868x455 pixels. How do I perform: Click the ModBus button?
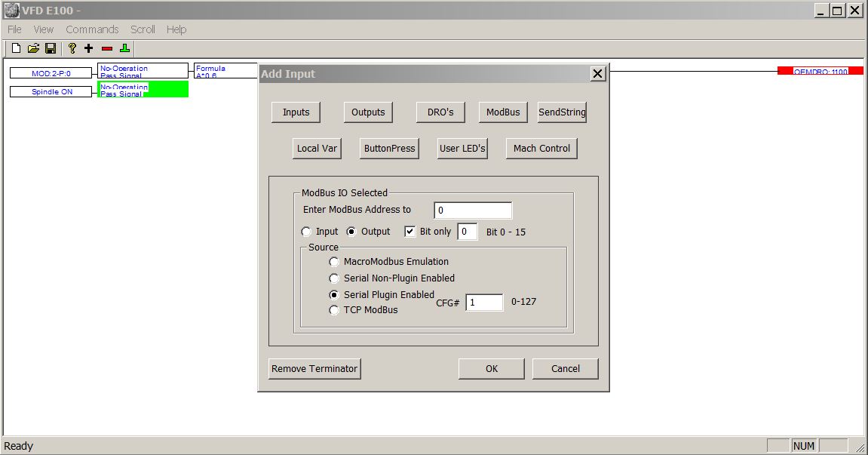(503, 112)
